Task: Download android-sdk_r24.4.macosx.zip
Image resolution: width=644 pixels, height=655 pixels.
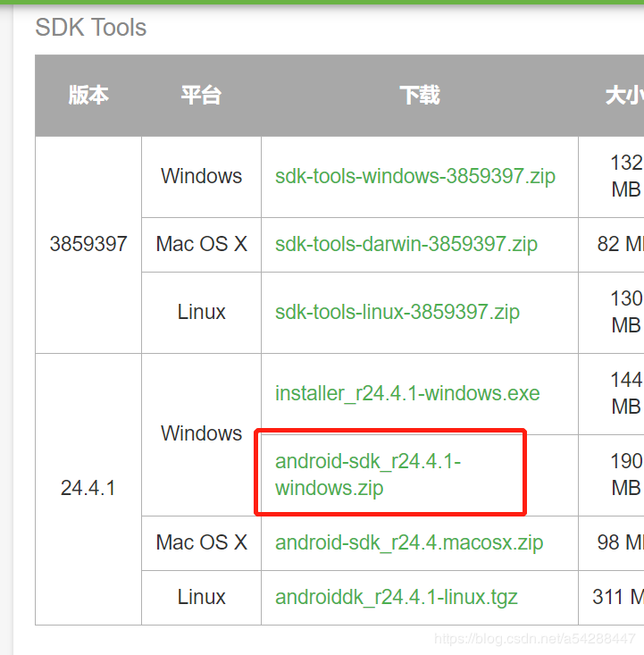Action: coord(408,542)
